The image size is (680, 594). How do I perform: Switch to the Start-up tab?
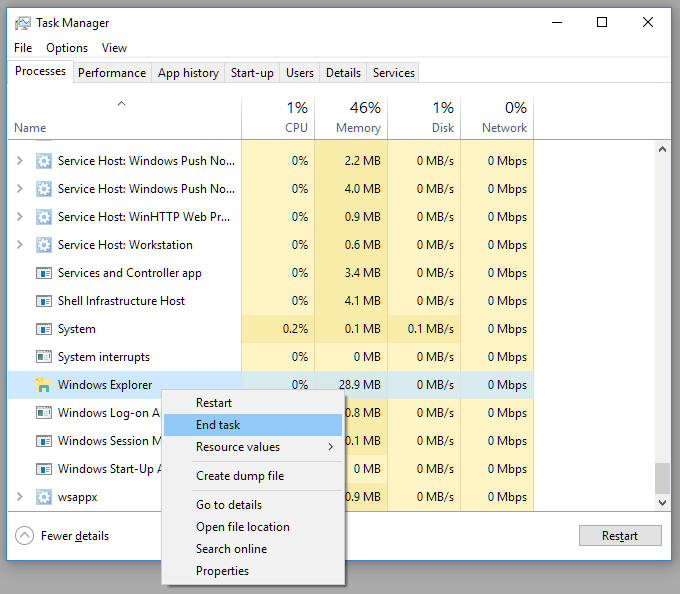coord(252,73)
